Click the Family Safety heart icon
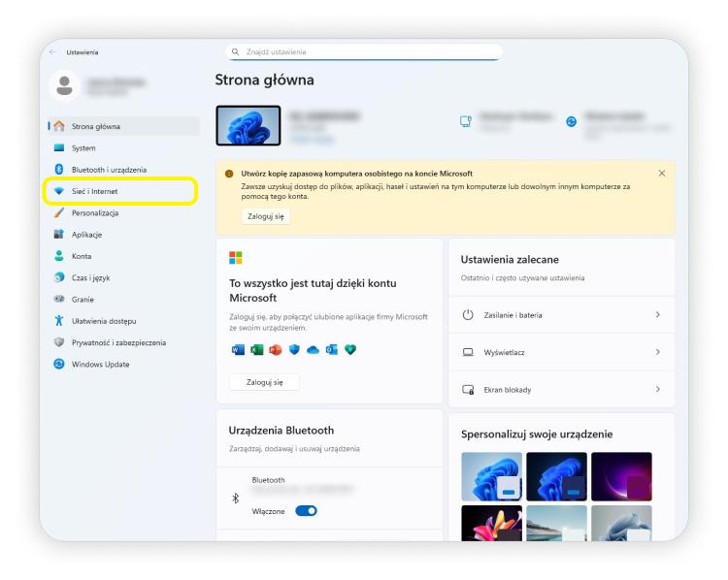This screenshot has width=728, height=580. tap(350, 349)
